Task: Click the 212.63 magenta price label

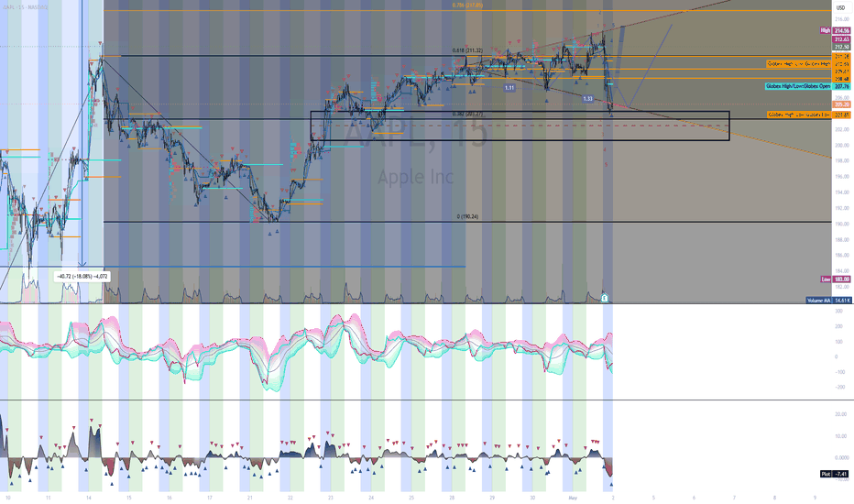Action: pyautogui.click(x=841, y=39)
